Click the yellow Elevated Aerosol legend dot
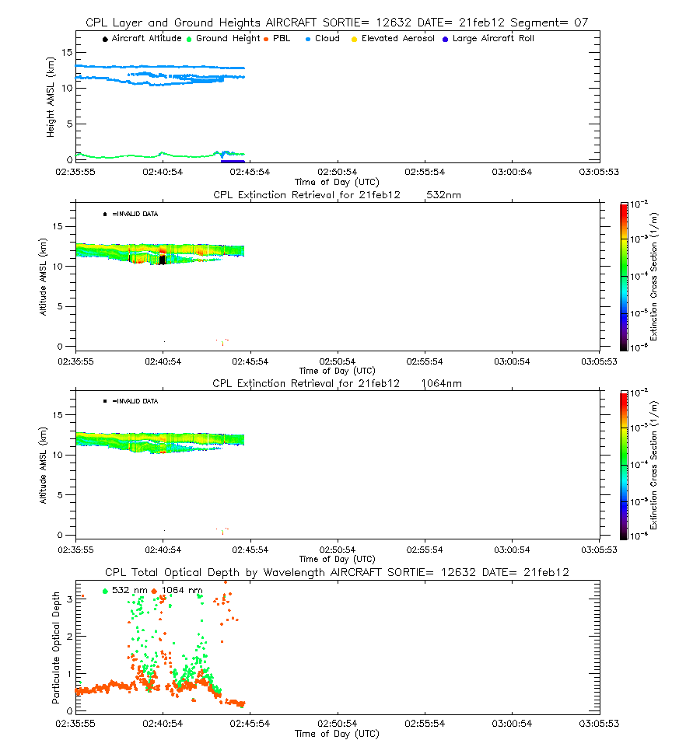 [x=354, y=40]
